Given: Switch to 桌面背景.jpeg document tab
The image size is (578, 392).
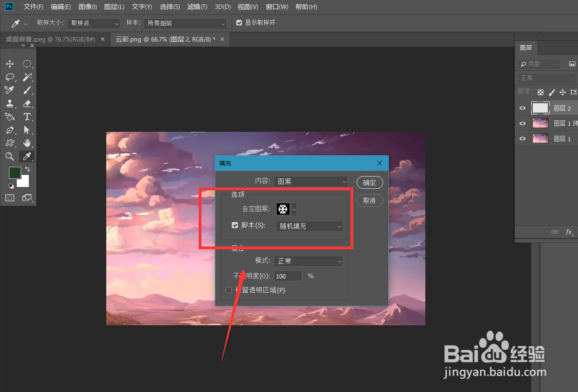Looking at the screenshot, I should tap(50, 39).
